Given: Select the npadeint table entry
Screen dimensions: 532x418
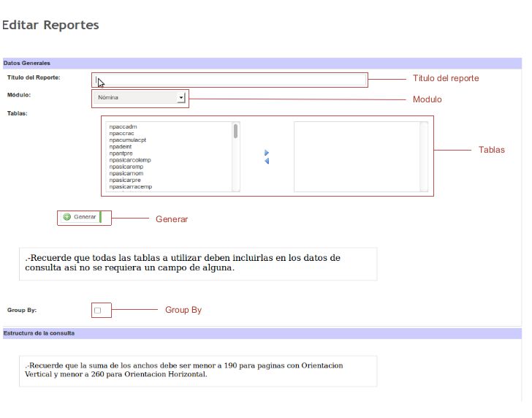Looking at the screenshot, I should click(x=121, y=146).
